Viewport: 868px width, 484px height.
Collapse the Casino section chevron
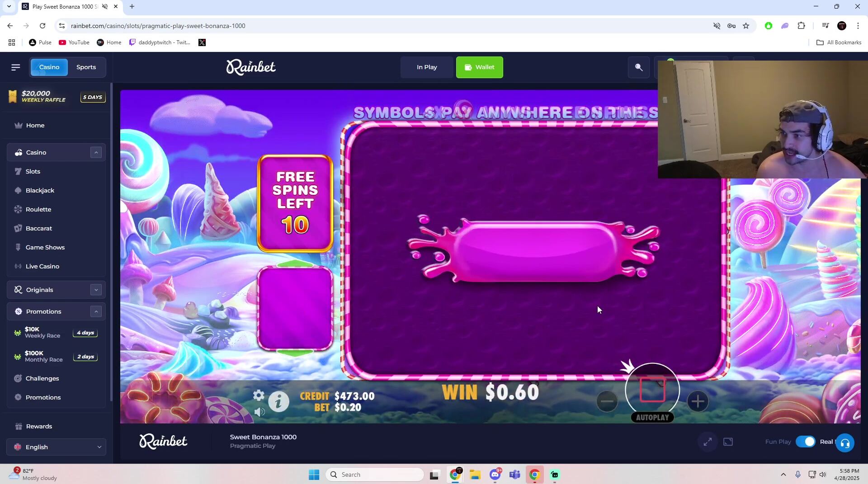tap(96, 153)
